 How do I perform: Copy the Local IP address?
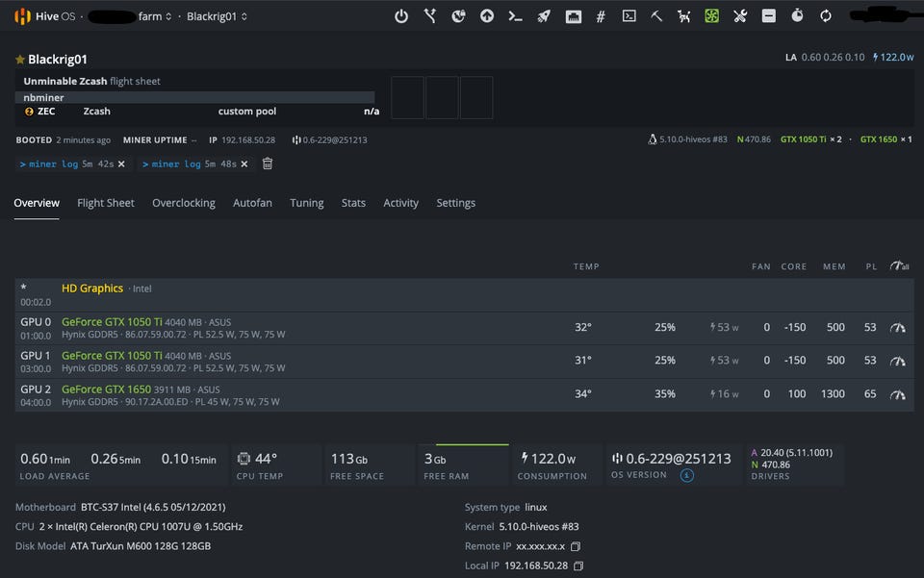tap(577, 565)
